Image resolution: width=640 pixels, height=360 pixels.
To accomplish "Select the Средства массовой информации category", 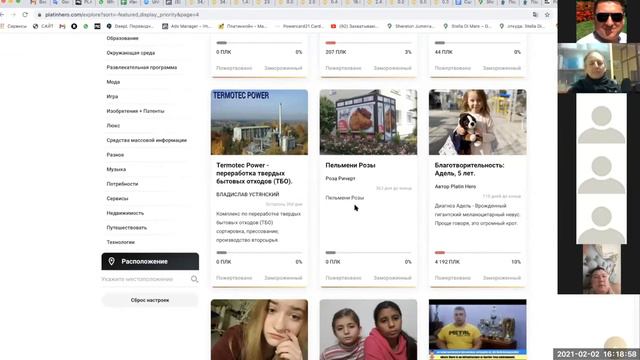I will (x=147, y=140).
